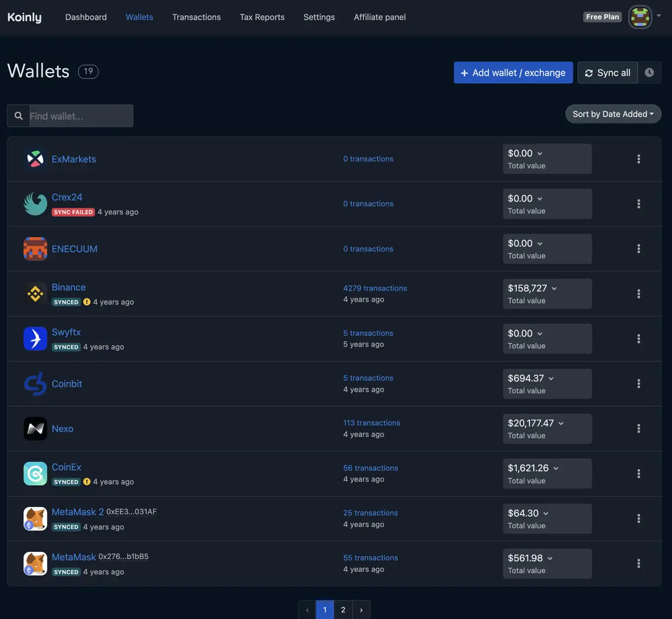Click the user avatar in the header
This screenshot has height=619, width=672.
[640, 17]
